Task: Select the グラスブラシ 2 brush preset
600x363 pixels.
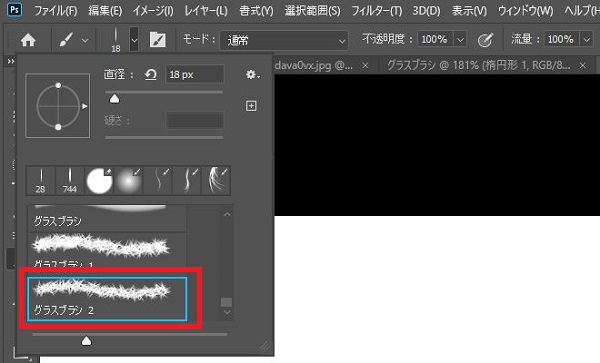Action: pos(107,299)
